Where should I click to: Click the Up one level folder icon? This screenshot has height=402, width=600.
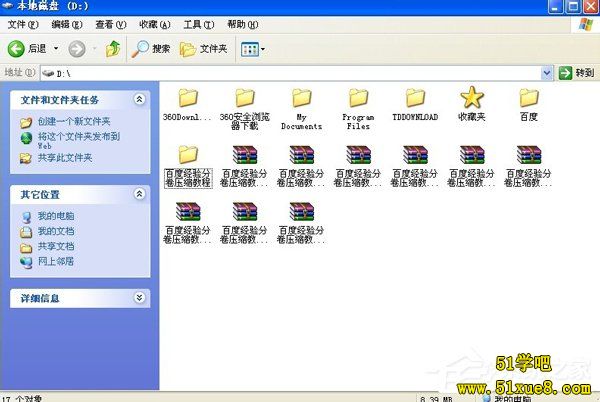pyautogui.click(x=113, y=48)
